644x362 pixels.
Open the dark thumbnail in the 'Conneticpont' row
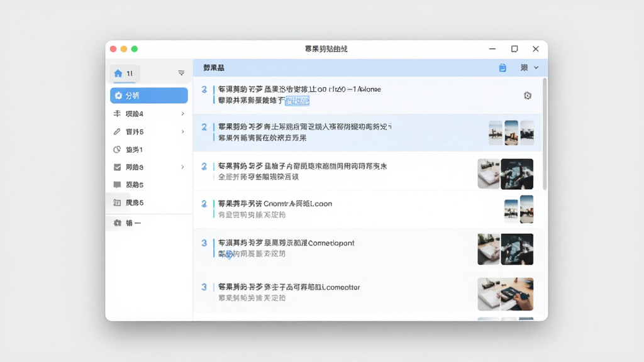click(x=517, y=249)
